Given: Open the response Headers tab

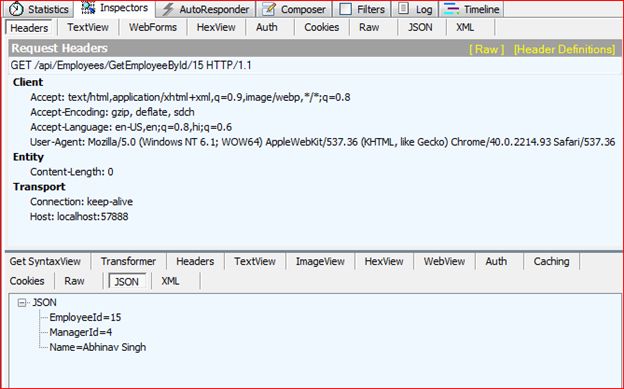Looking at the screenshot, I should [195, 262].
